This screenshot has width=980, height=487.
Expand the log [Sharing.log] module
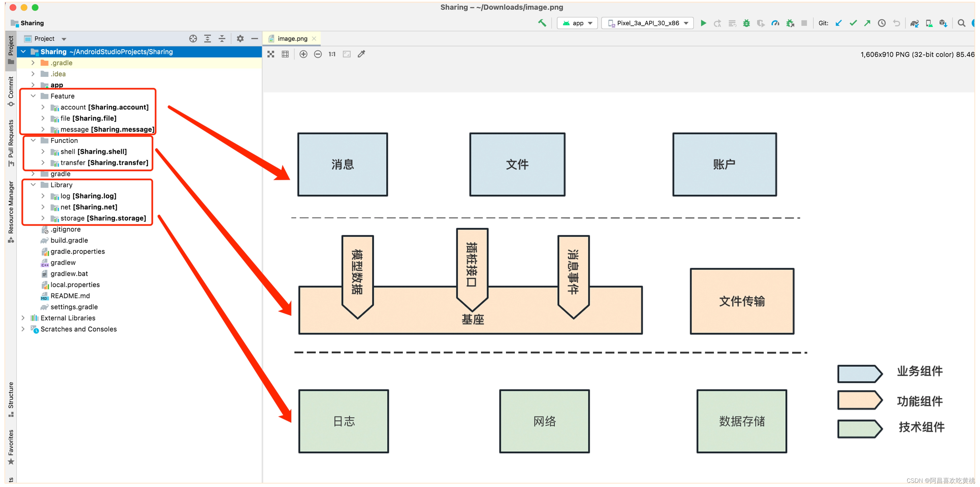coord(43,196)
